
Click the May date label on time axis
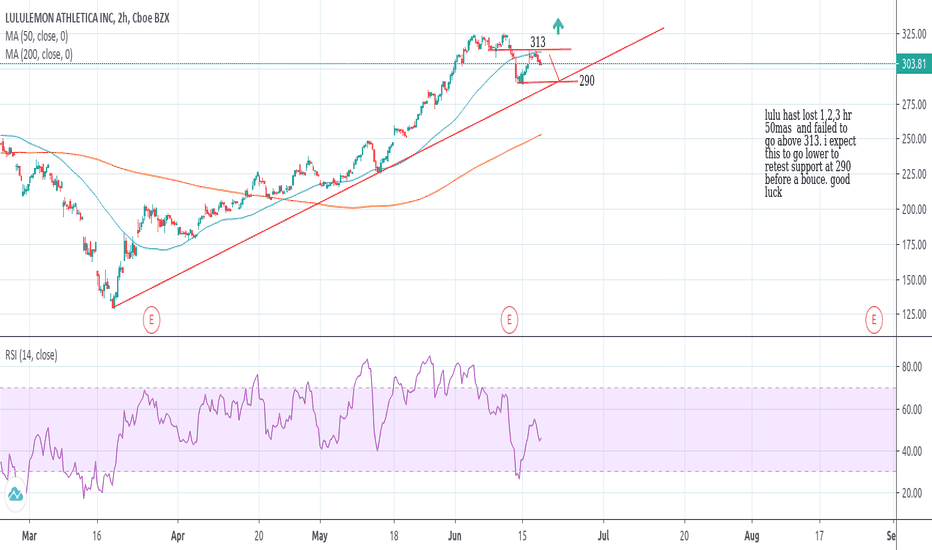pyautogui.click(x=320, y=536)
